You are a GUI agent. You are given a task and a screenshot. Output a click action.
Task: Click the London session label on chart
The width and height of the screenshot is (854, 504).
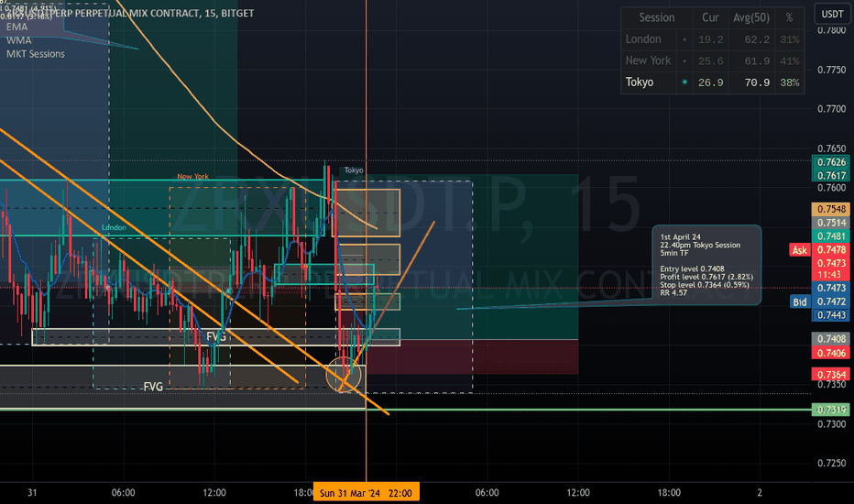point(114,227)
